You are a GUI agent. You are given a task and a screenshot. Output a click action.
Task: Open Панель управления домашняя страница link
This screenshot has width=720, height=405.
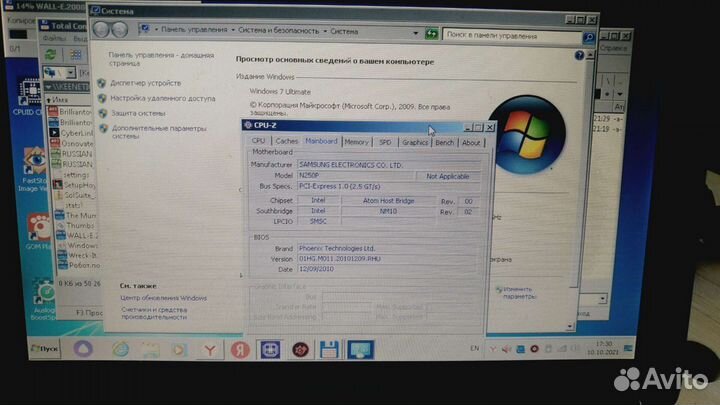pos(161,59)
